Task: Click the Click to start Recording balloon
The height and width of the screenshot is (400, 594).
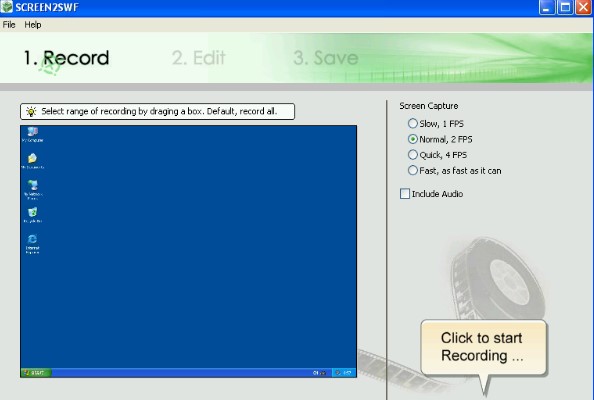Action: click(x=483, y=347)
